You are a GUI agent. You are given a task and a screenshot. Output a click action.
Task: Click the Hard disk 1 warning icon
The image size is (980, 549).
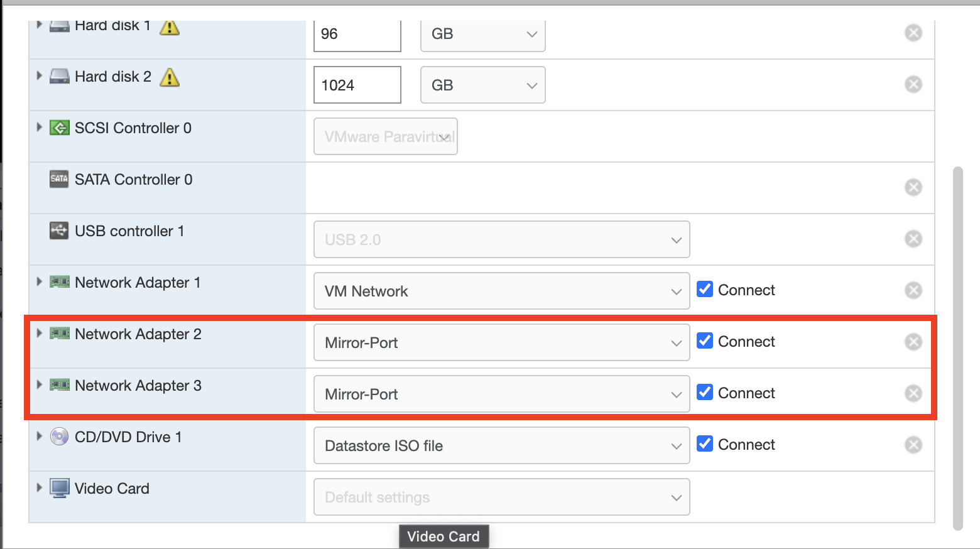tap(169, 27)
